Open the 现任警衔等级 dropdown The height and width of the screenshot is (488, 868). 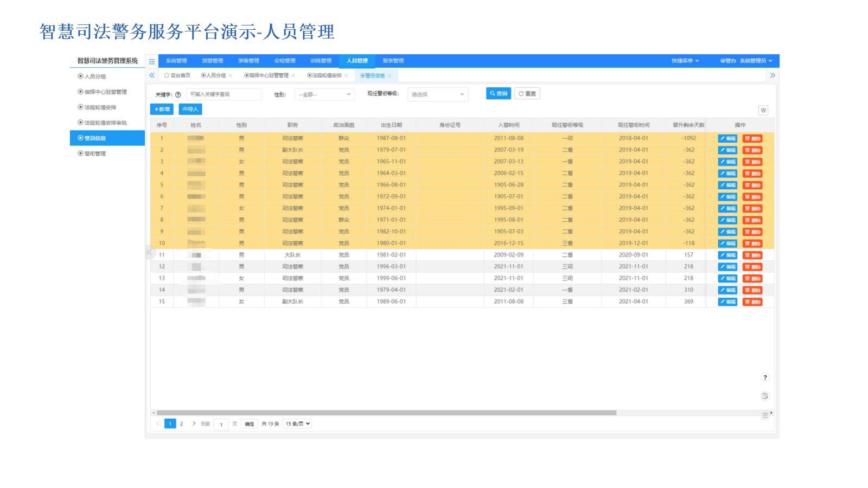click(x=437, y=94)
